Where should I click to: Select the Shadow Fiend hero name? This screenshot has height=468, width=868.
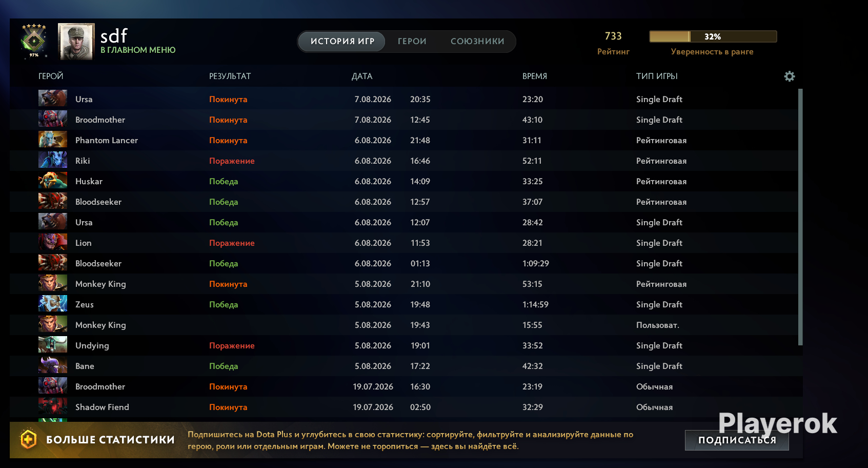coord(102,407)
